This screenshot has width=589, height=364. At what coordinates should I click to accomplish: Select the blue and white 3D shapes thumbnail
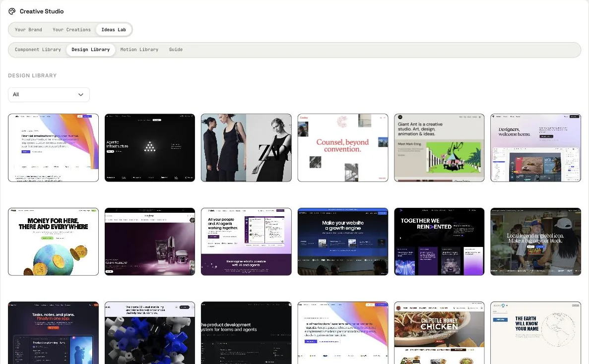(150, 333)
